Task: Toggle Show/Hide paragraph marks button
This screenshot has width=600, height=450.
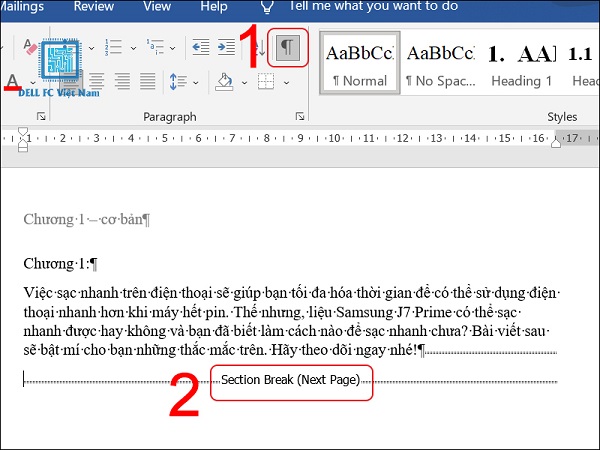Action: click(x=287, y=47)
